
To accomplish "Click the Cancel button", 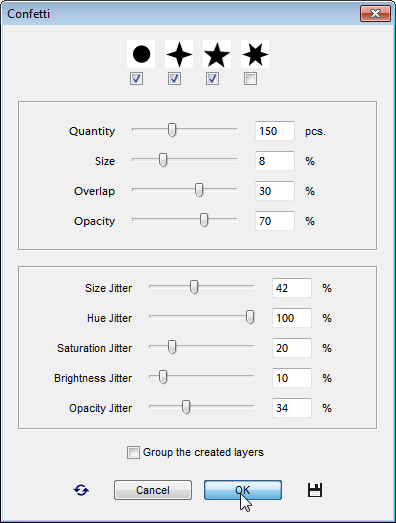I will (x=153, y=490).
